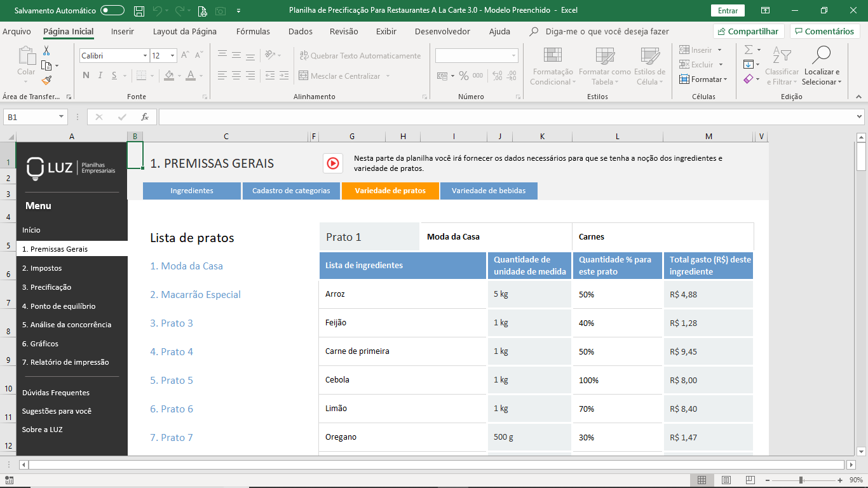Open 2. Macarrão Especial dish link
Viewport: 868px width, 488px height.
pyautogui.click(x=196, y=295)
